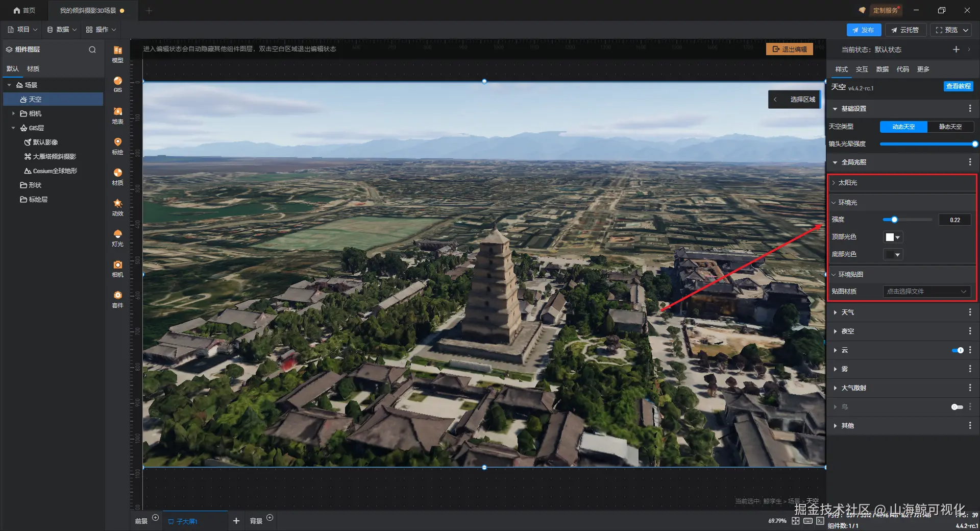Expand the 夜空 section
980x531 pixels.
point(835,331)
